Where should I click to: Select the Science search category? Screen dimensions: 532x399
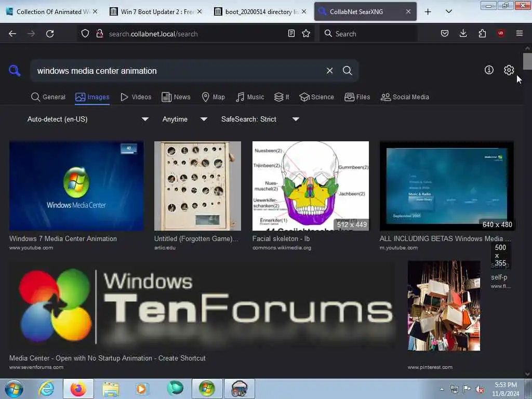point(317,97)
